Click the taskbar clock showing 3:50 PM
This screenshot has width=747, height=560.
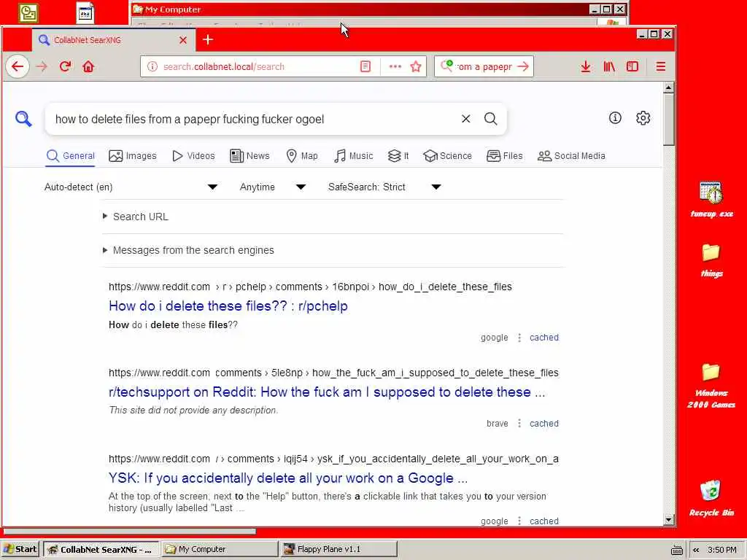(721, 550)
